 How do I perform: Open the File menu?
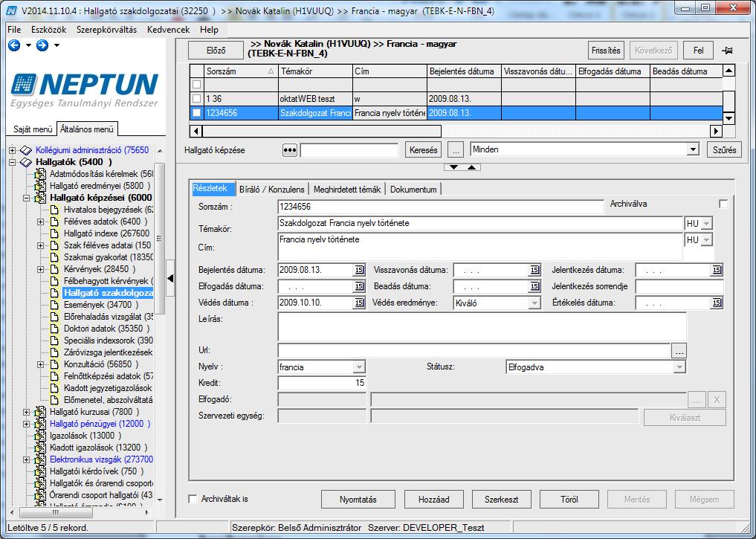14,30
